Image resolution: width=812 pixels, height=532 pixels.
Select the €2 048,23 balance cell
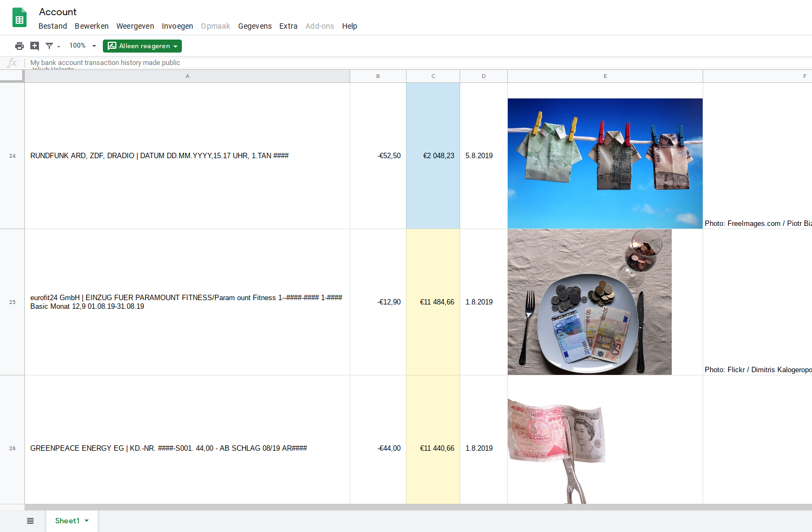[433, 156]
